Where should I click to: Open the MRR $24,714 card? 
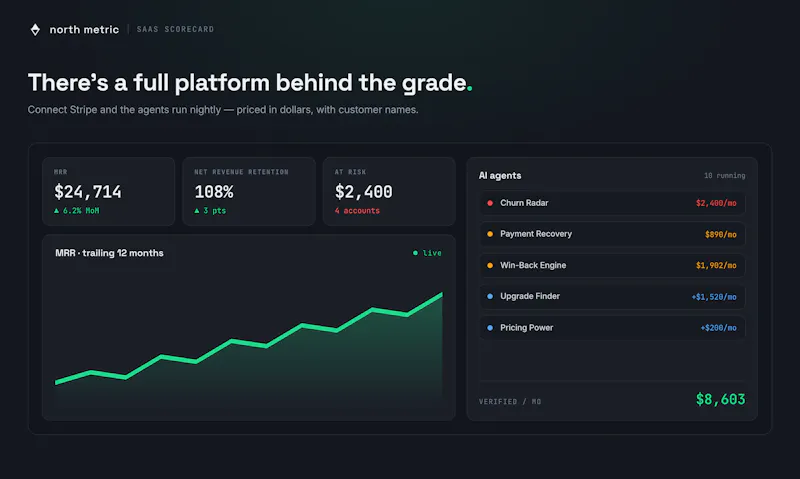point(109,191)
